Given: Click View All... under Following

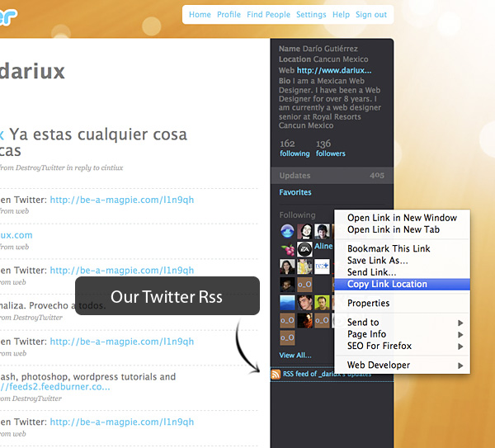Looking at the screenshot, I should tap(295, 355).
